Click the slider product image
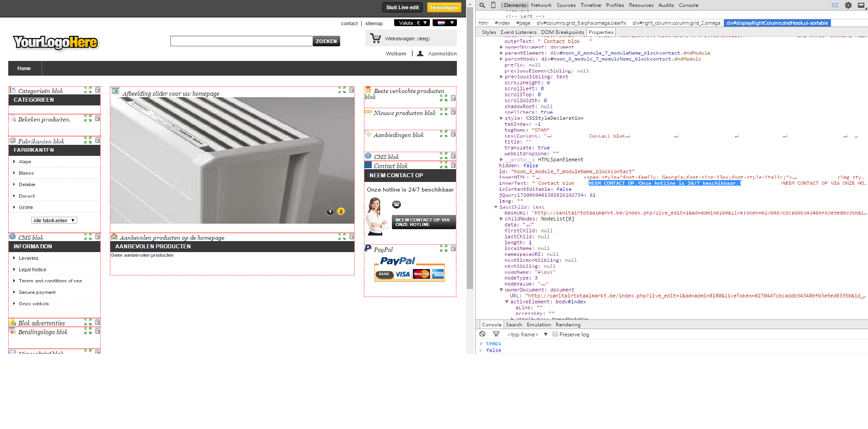868x429 pixels. 232,160
